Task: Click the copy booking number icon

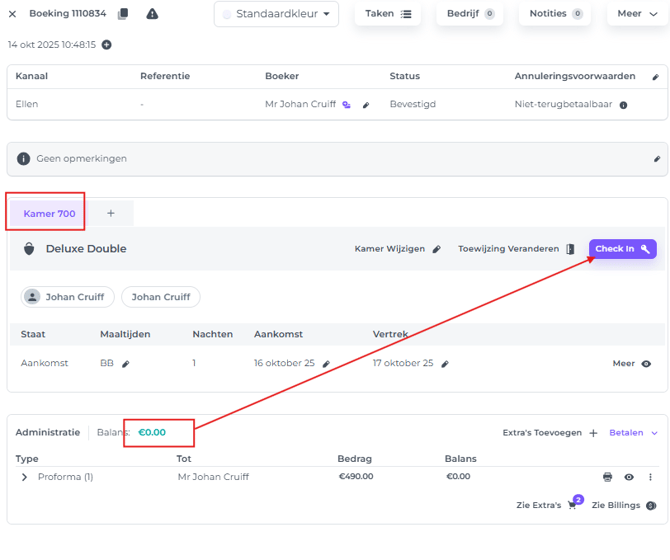Action: [x=123, y=14]
